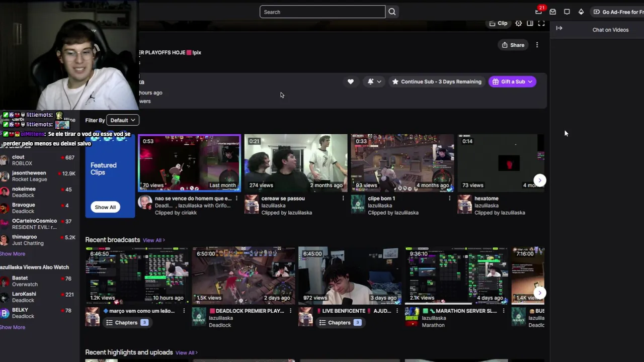Image resolution: width=644 pixels, height=362 pixels.
Task: Click View All next to Recent broadcasts
Action: pyautogui.click(x=153, y=240)
